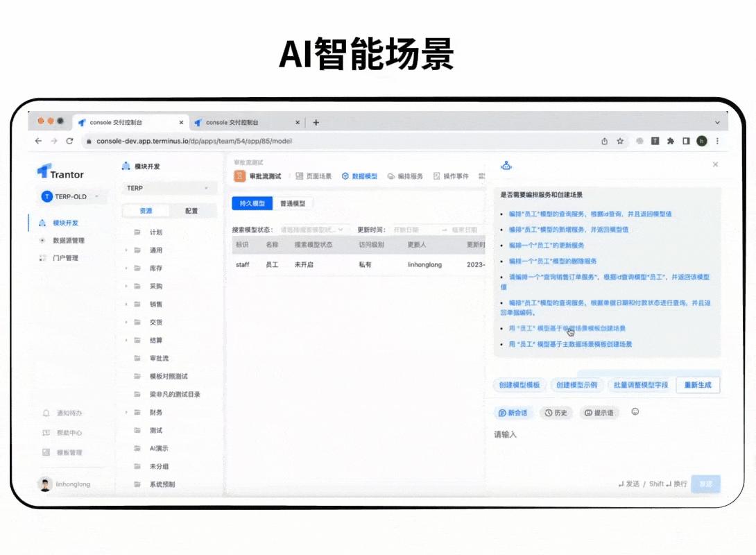Select the 数据源管理 data source icon
This screenshot has height=555, width=756.
(x=42, y=241)
